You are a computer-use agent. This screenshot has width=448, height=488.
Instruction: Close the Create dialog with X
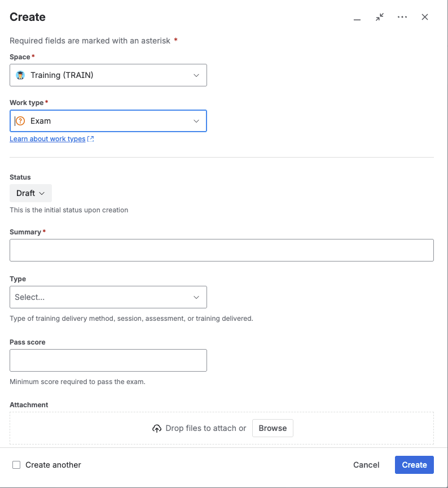425,17
